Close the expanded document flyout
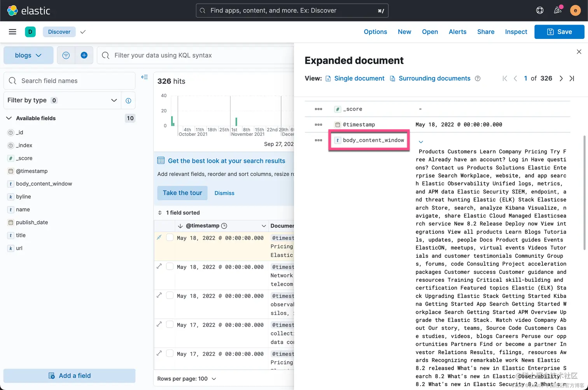This screenshot has width=588, height=390. point(579,52)
